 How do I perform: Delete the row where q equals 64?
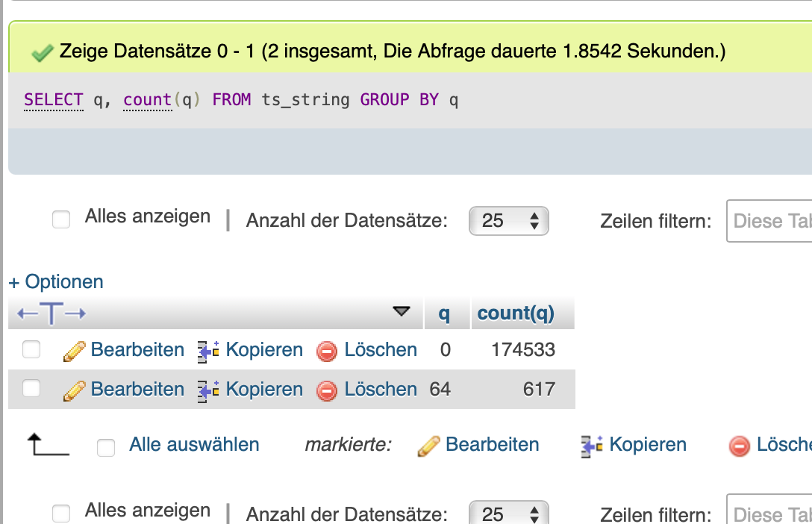pyautogui.click(x=380, y=389)
